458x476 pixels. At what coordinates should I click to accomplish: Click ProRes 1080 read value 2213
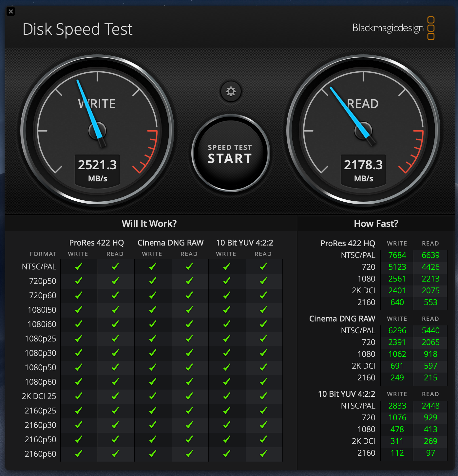(x=430, y=279)
